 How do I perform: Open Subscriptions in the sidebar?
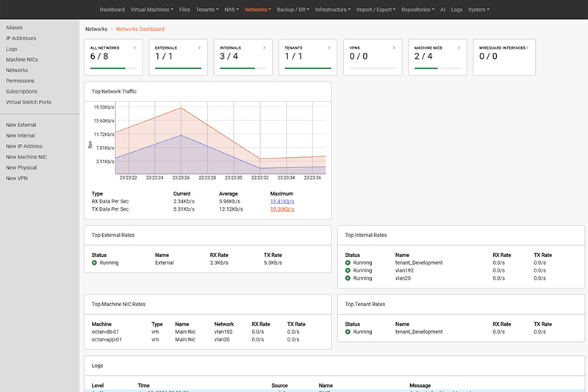pos(21,92)
